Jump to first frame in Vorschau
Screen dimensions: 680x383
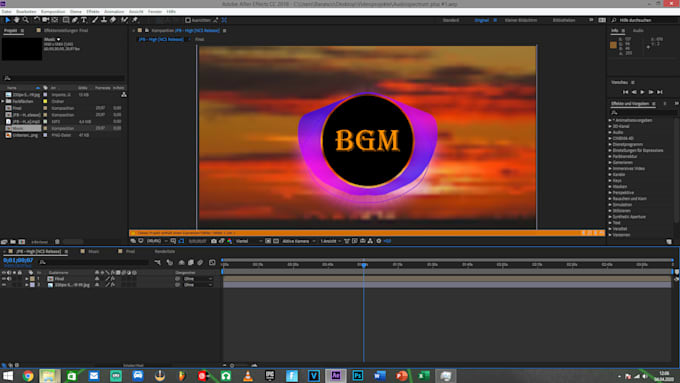coord(625,92)
